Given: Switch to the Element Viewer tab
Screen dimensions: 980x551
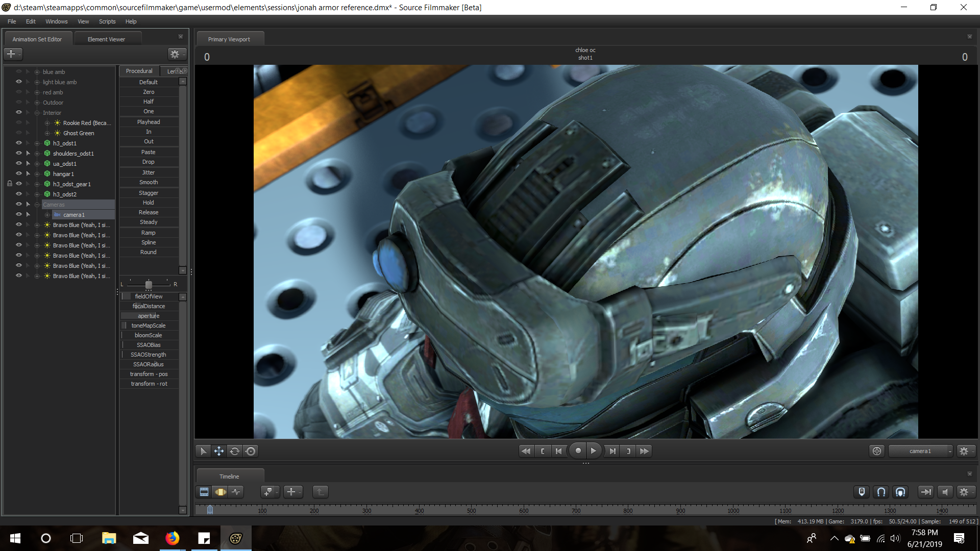Looking at the screenshot, I should (106, 39).
